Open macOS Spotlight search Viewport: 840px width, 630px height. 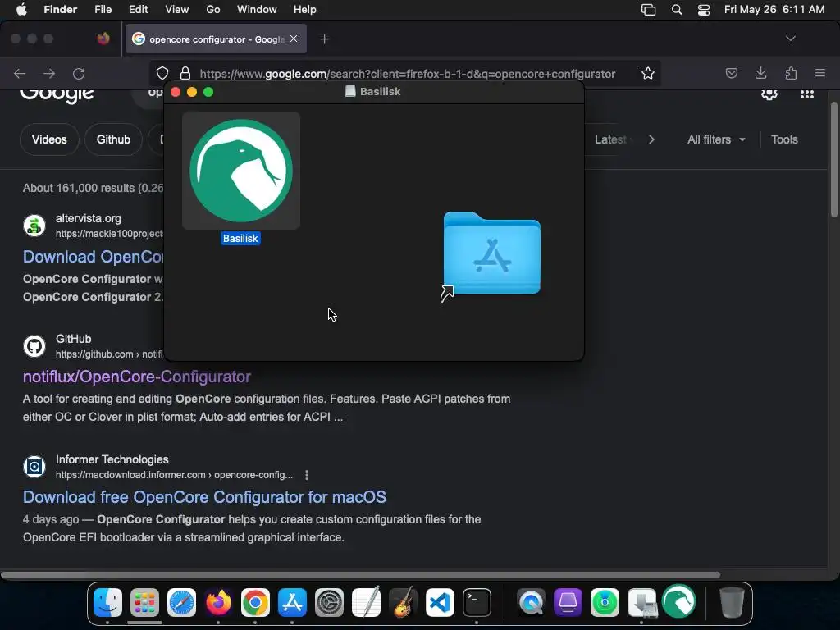coord(677,10)
